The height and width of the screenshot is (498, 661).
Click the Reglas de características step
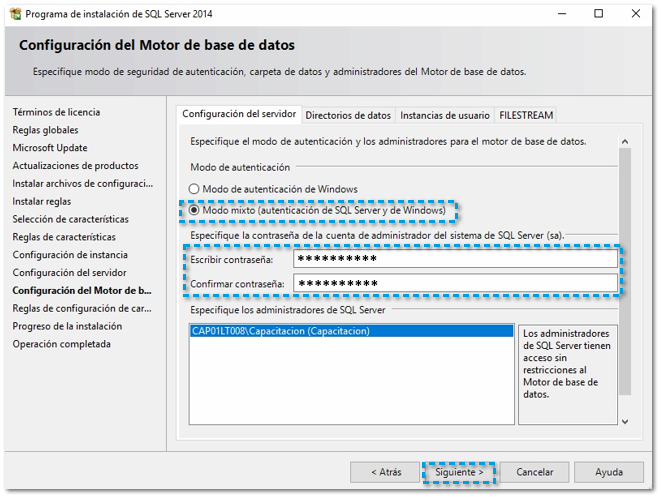pyautogui.click(x=64, y=237)
